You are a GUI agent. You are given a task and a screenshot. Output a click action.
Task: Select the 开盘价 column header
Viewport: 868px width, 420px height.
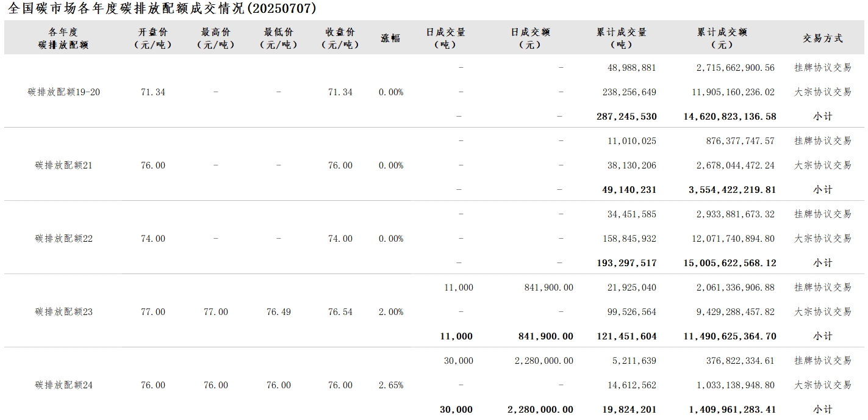[152, 38]
